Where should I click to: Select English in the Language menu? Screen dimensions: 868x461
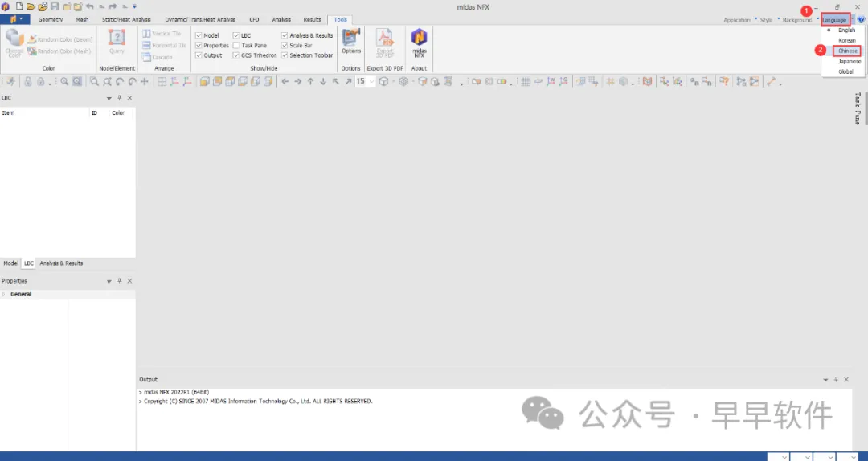click(x=845, y=31)
